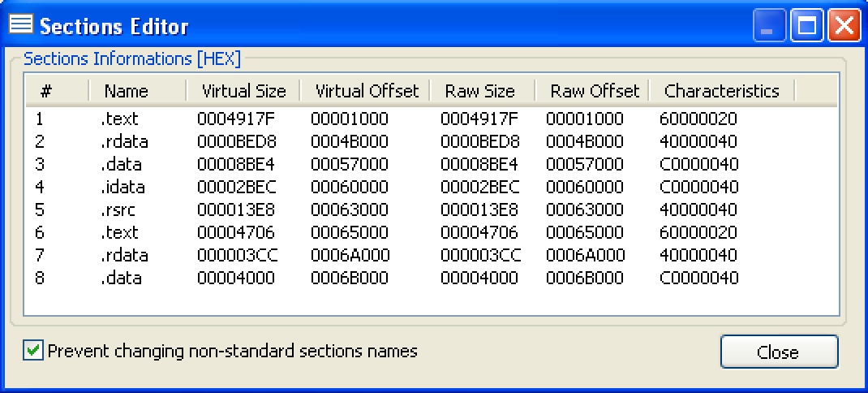This screenshot has width=868, height=393.
Task: Click the .rsrc section name
Action: coord(118,209)
